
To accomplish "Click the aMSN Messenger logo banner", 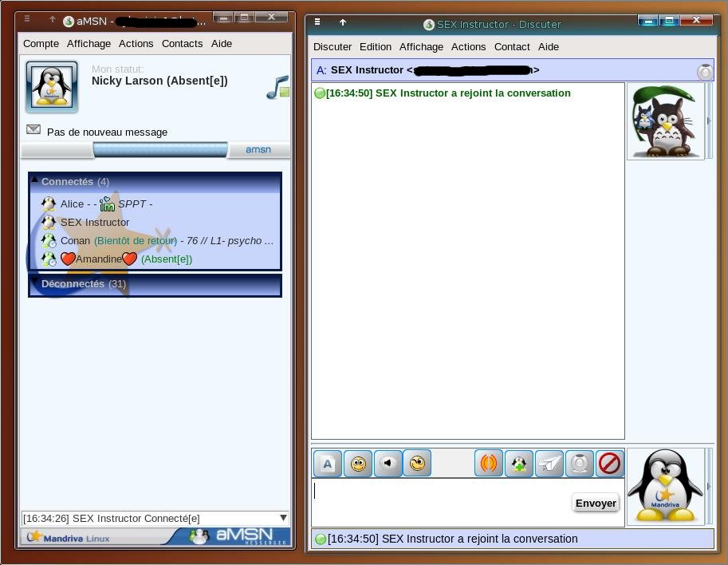I will click(232, 536).
